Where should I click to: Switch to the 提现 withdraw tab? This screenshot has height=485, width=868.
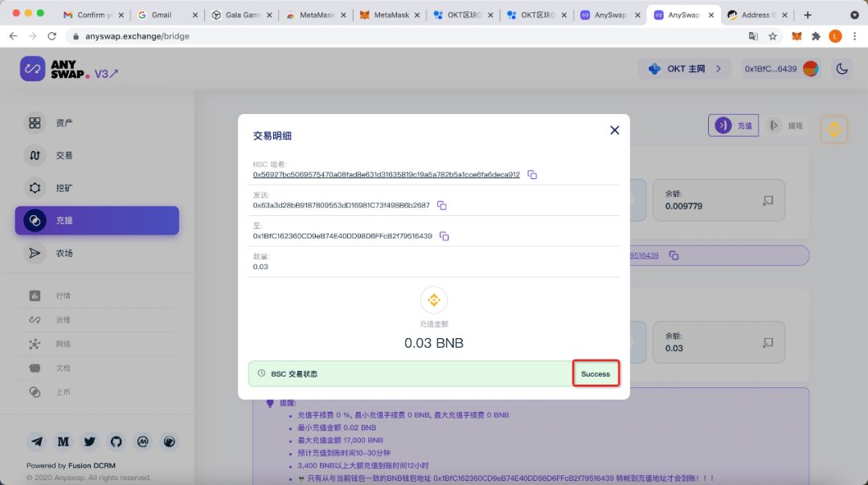pyautogui.click(x=787, y=125)
